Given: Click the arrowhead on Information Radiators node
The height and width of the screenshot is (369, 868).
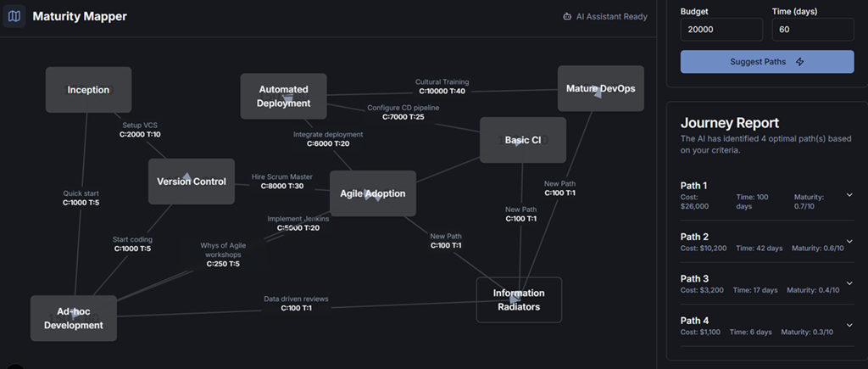Looking at the screenshot, I should pos(514,297).
